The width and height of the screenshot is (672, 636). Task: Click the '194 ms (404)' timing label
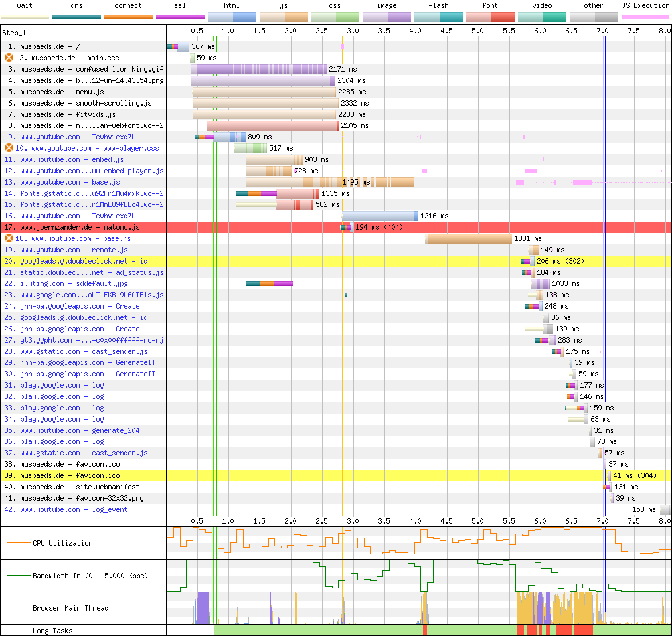pyautogui.click(x=379, y=227)
